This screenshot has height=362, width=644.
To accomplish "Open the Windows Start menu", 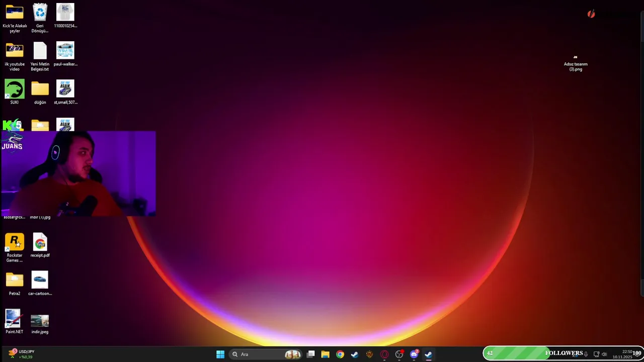I will pyautogui.click(x=220, y=354).
